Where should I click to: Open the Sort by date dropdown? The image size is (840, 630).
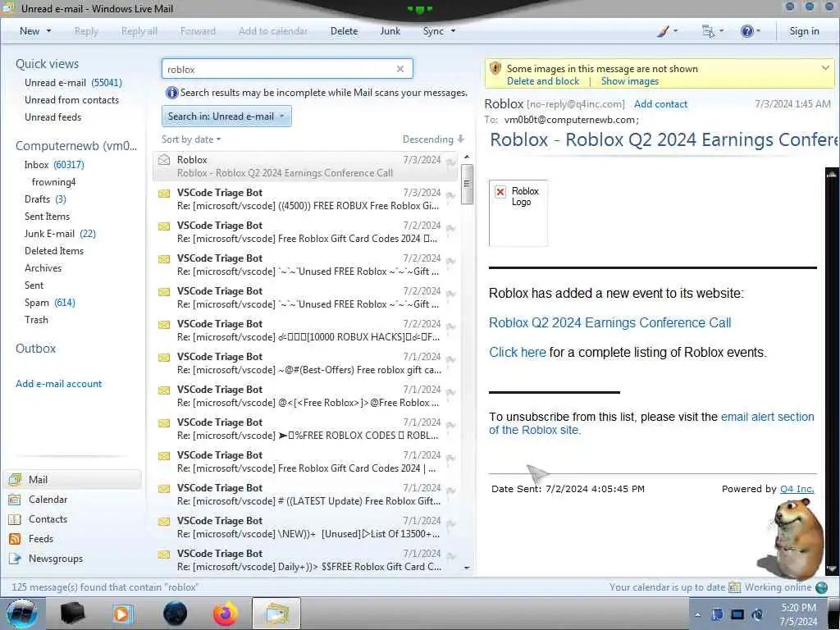pos(191,139)
